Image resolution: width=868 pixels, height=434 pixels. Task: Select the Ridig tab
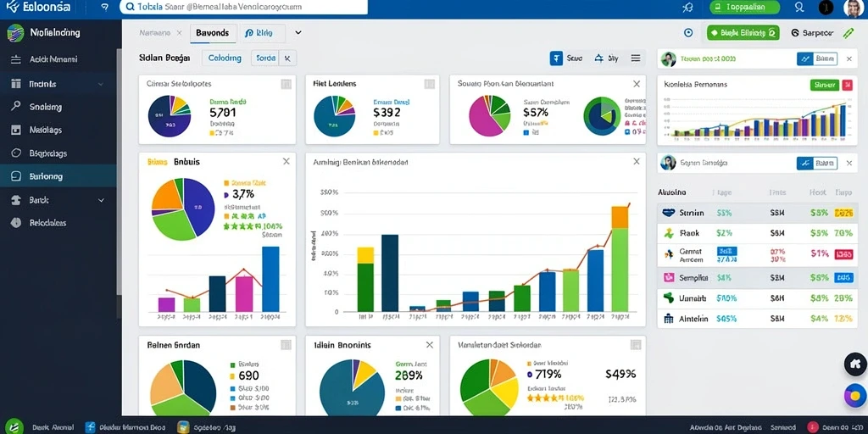coord(262,33)
